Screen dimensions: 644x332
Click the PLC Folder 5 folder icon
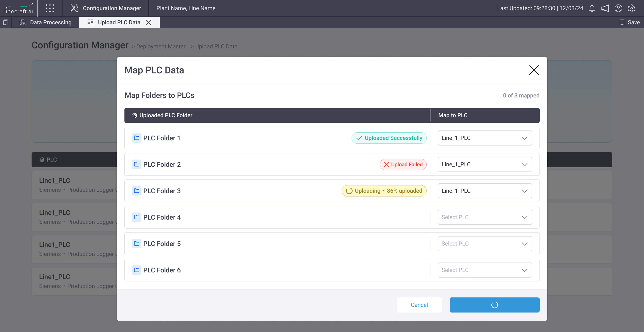tap(137, 244)
